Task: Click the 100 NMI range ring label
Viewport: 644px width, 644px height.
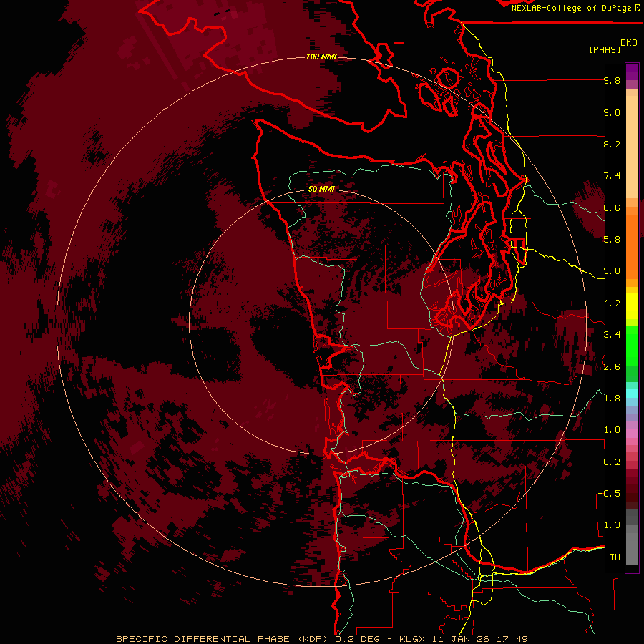Action: pyautogui.click(x=321, y=57)
